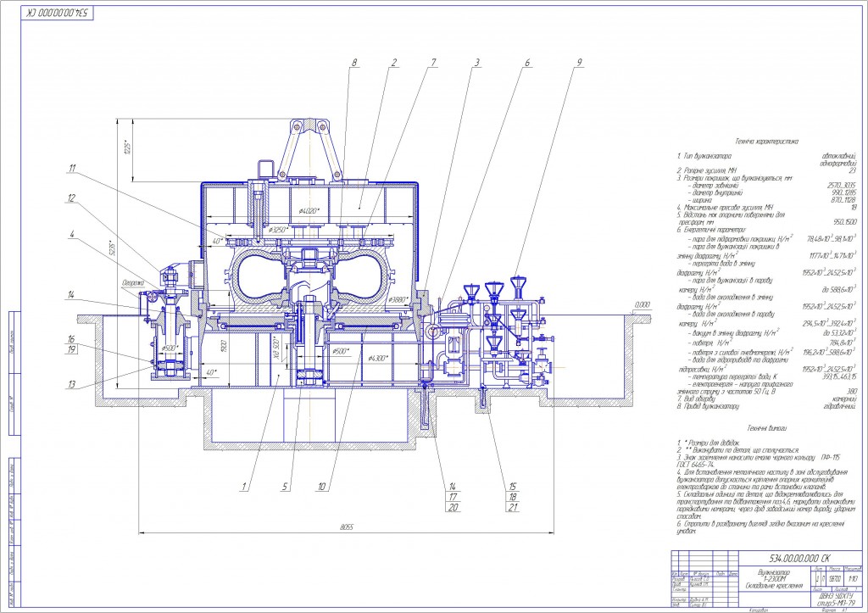Click callout number 9 above the drawing
The image size is (868, 613).
pos(580,63)
